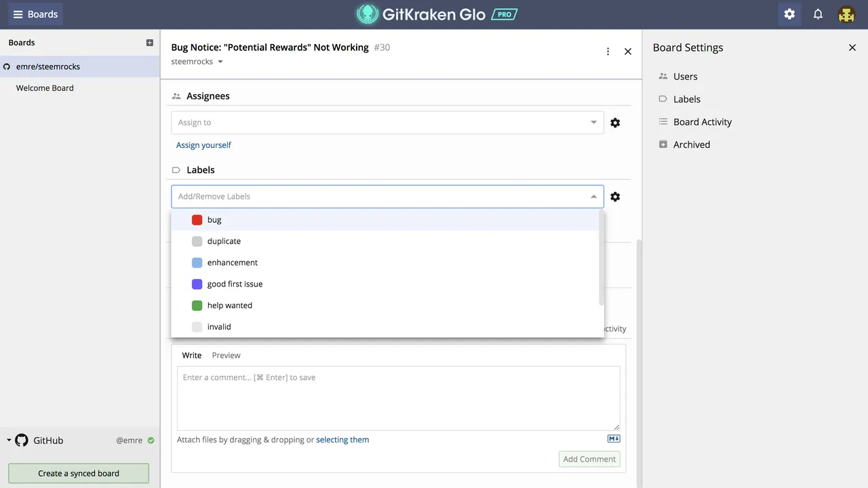Open the Welcome Board
The image size is (868, 488).
80,88
